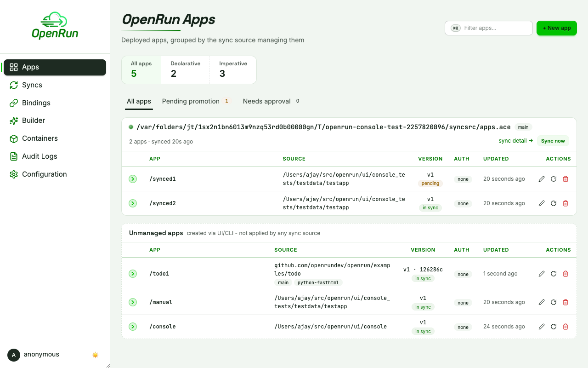This screenshot has width=588, height=368.
Task: Expand the /synced1 app row
Action: [133, 179]
